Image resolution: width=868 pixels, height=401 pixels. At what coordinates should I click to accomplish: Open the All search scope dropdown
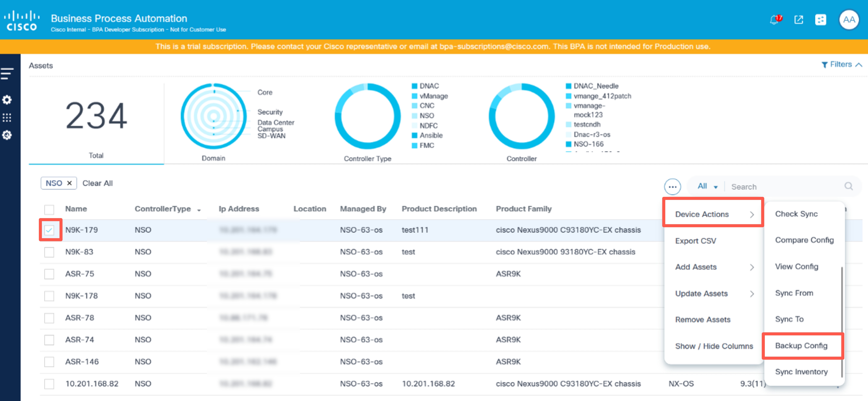click(x=707, y=186)
